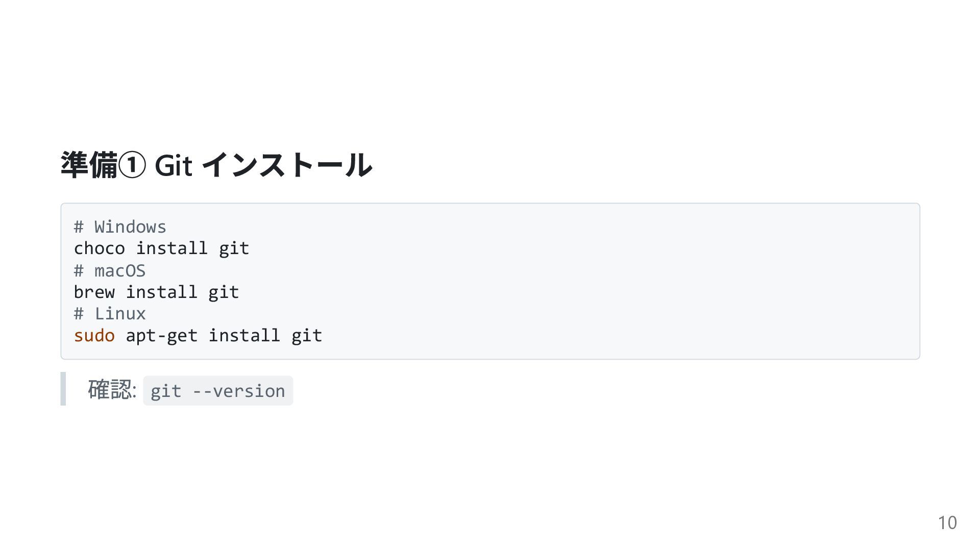Click the "git --version" inline code
The height and width of the screenshot is (551, 980).
(218, 391)
